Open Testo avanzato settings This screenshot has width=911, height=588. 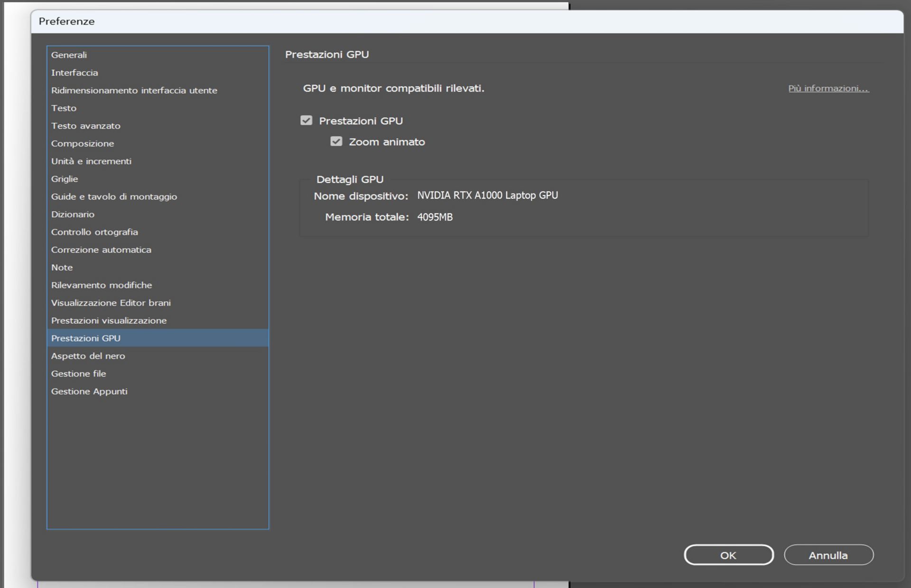click(85, 126)
